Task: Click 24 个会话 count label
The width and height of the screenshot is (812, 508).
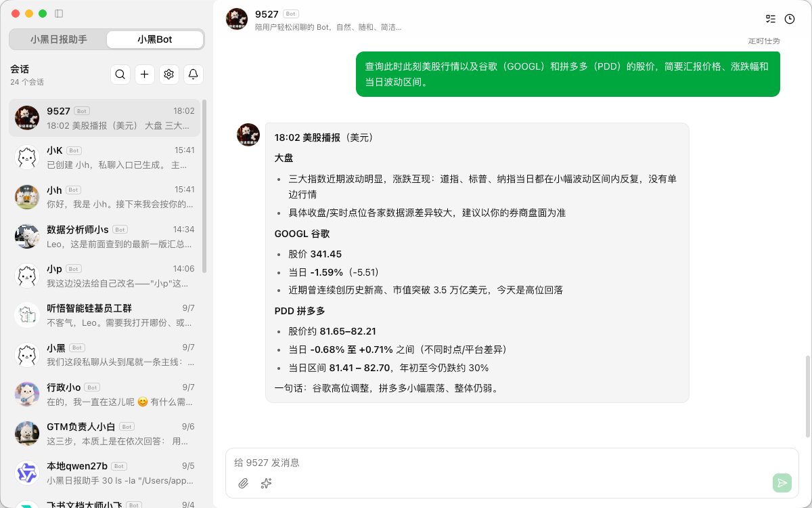Action: pyautogui.click(x=27, y=82)
